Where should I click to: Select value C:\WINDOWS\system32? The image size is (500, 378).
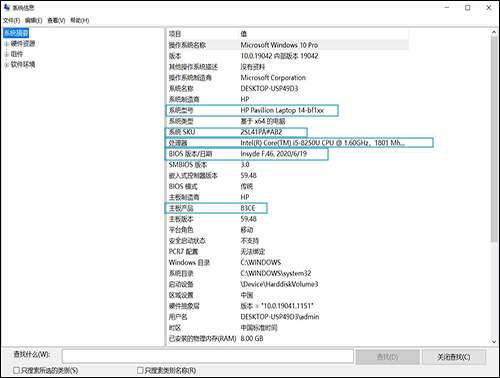point(276,273)
